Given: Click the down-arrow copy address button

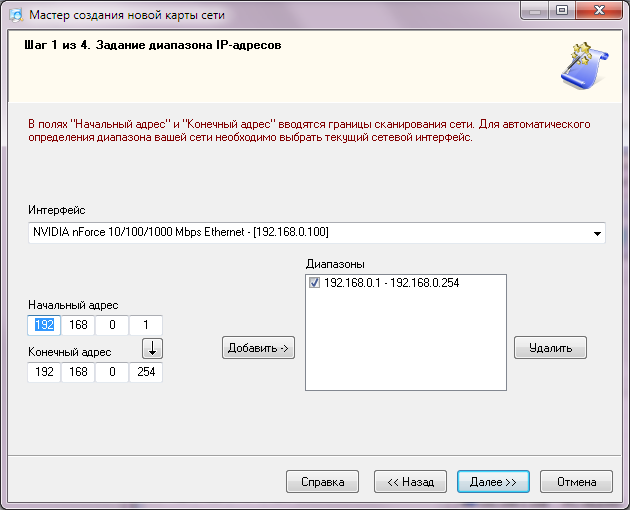Looking at the screenshot, I should (x=152, y=348).
